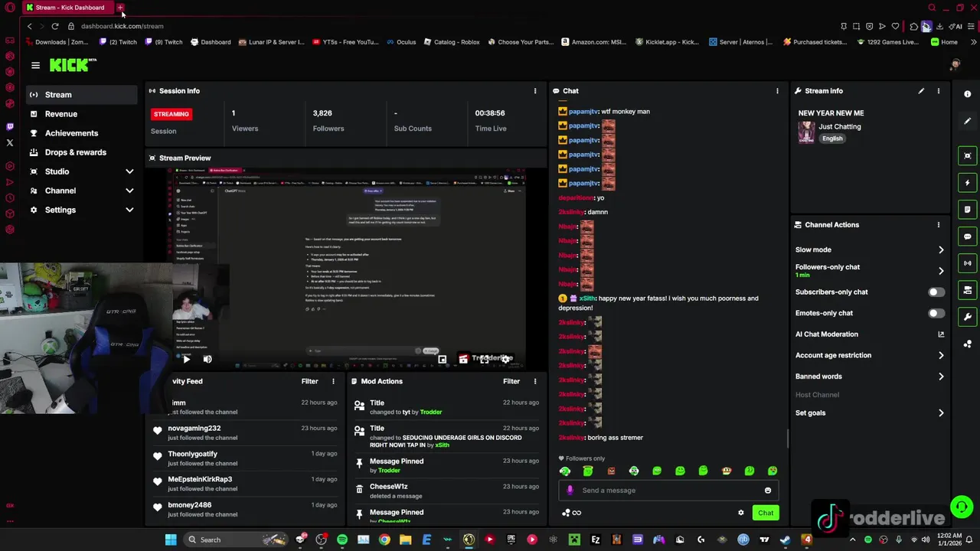The width and height of the screenshot is (980, 551).
Task: Open Session Info panel options menu
Action: 535,91
